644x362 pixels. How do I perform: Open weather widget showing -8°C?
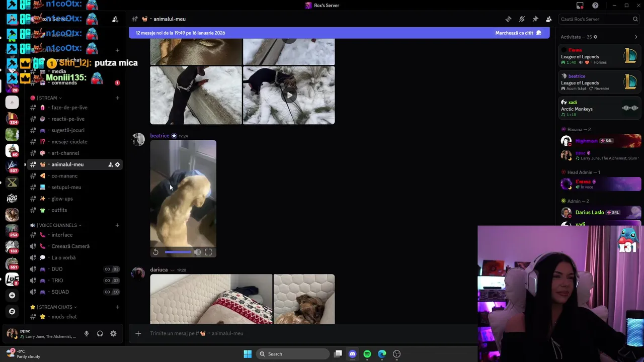pyautogui.click(x=24, y=354)
